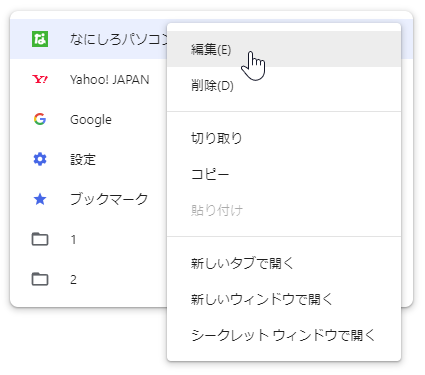Image resolution: width=425 pixels, height=375 pixels.
Task: Click the Google G favicon
Action: pos(40,119)
